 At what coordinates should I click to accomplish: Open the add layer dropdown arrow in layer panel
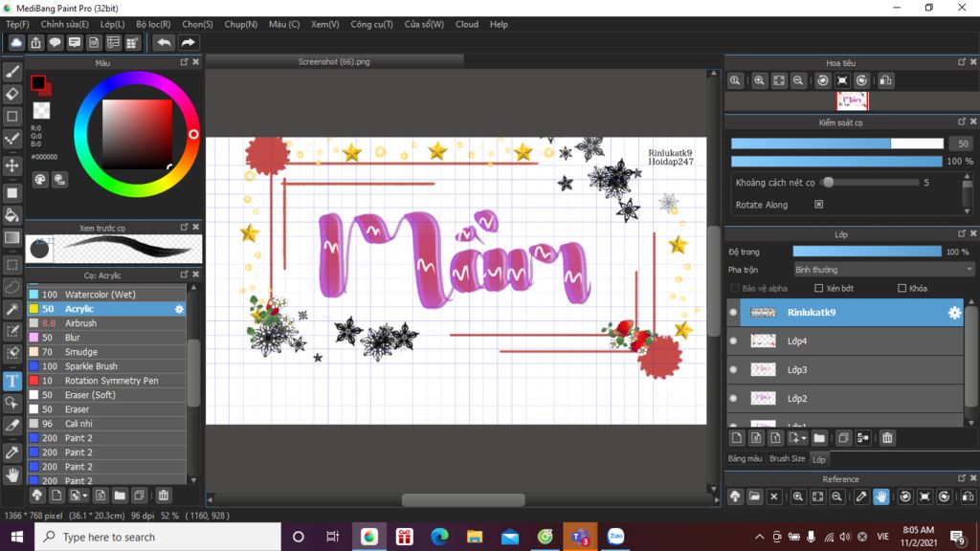[x=804, y=438]
